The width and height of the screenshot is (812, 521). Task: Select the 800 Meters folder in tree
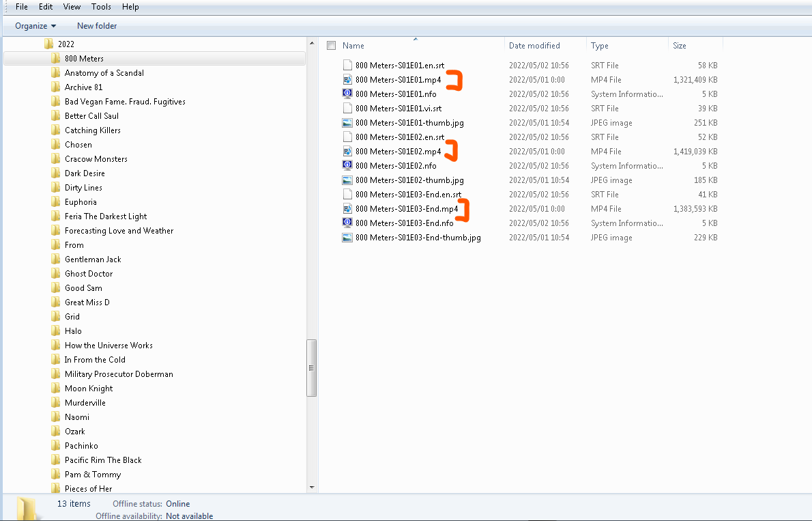[154, 59]
